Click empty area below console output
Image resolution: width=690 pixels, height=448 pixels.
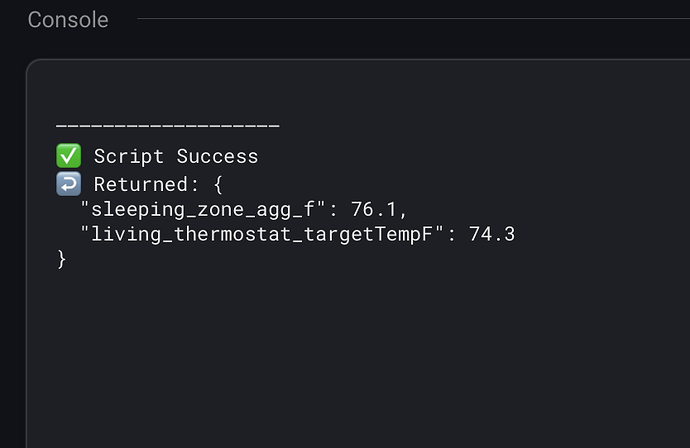[x=350, y=360]
